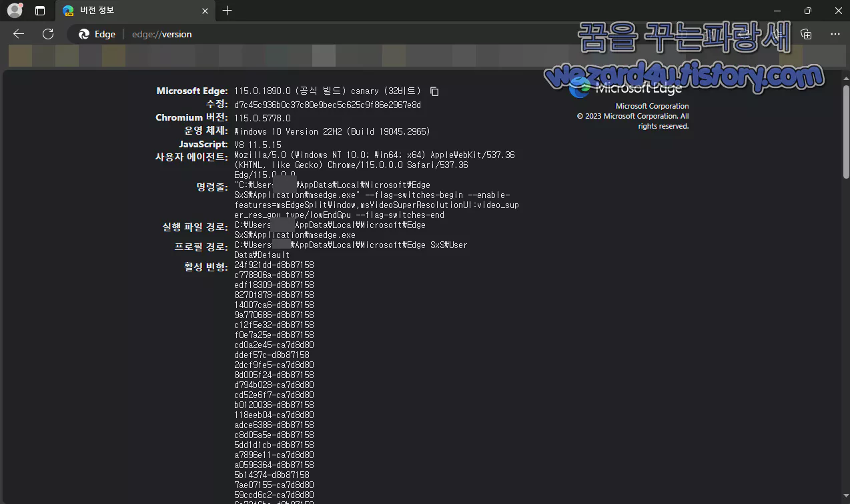This screenshot has height=504, width=850.
Task: Click variation a7896e11-ca7d8d80
Action: (274, 455)
